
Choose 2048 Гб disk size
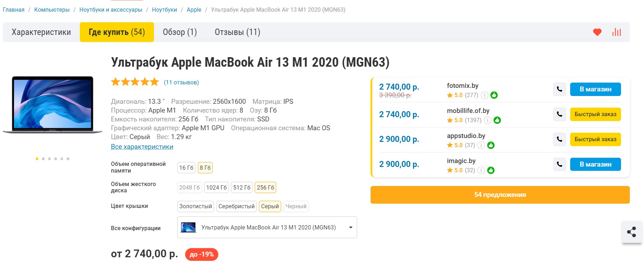coord(189,187)
